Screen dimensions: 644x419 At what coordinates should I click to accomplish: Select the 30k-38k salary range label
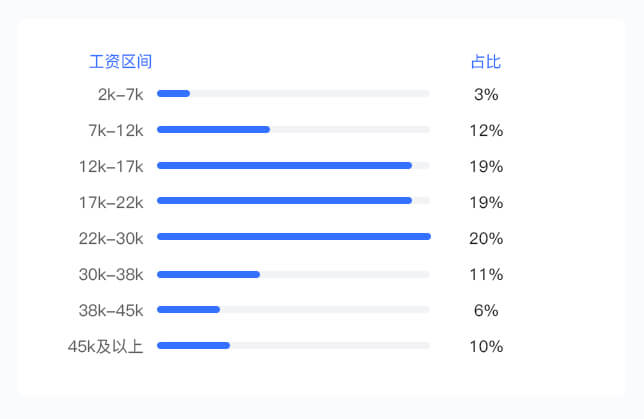[111, 274]
